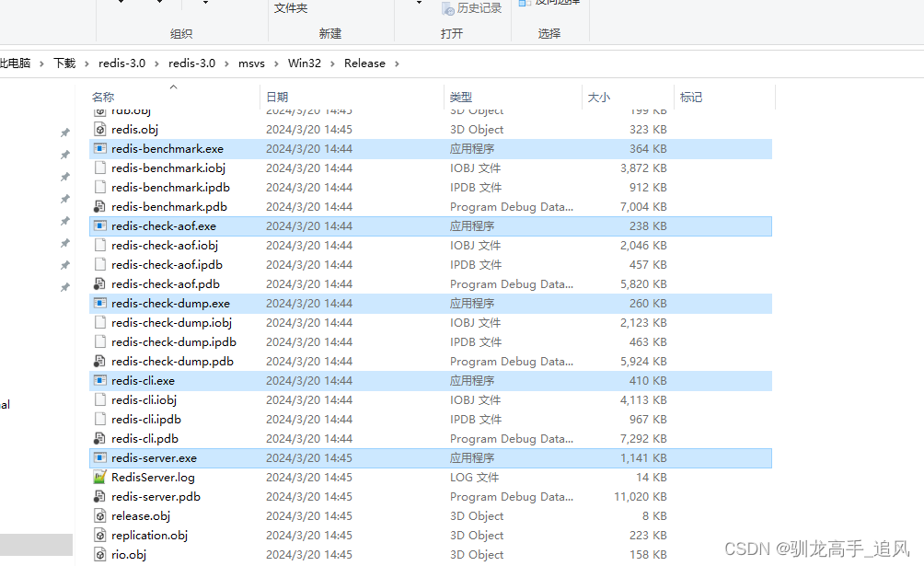Select the redis-server.exe file name
Screen dimensions: 924x566
pyautogui.click(x=154, y=458)
